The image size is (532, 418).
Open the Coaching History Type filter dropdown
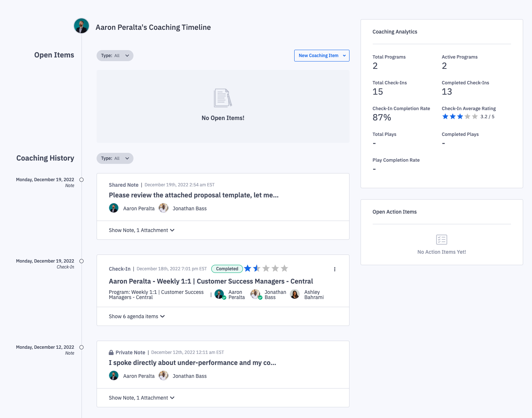(115, 158)
